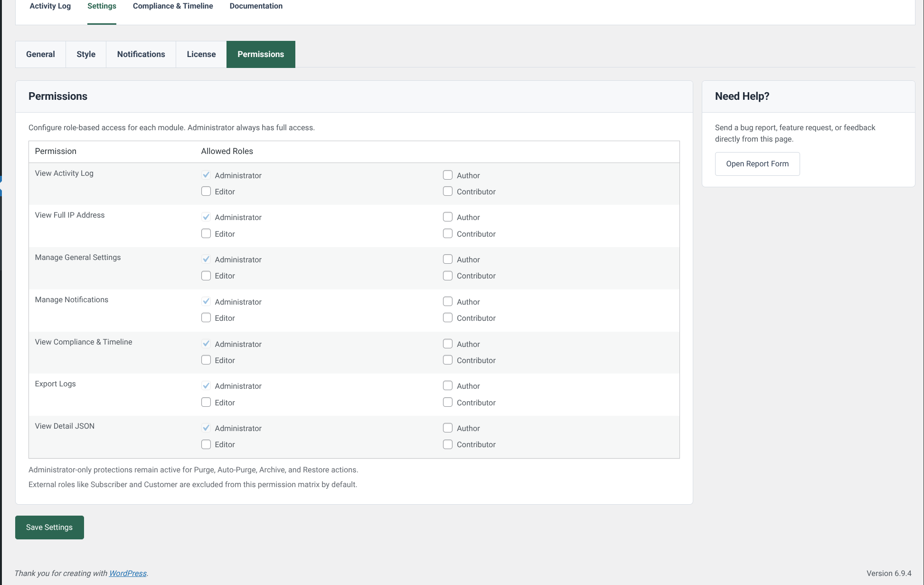Click the Open Report Form button
The height and width of the screenshot is (585, 924).
[757, 163]
